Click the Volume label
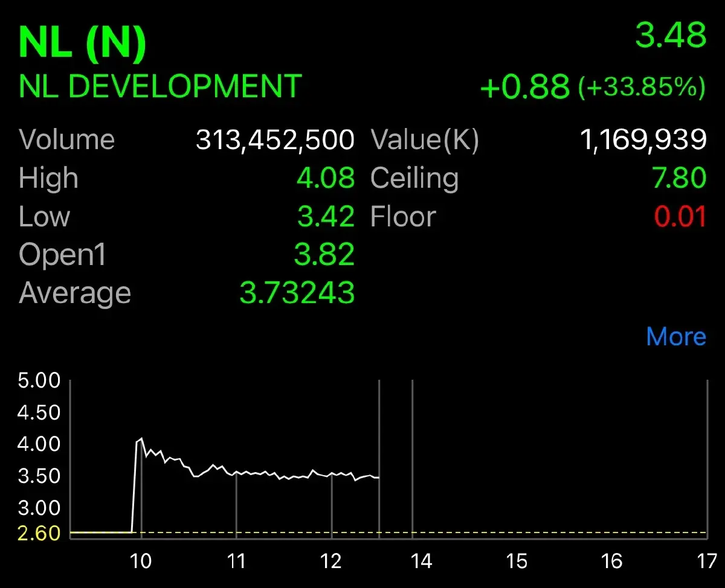 click(66, 139)
